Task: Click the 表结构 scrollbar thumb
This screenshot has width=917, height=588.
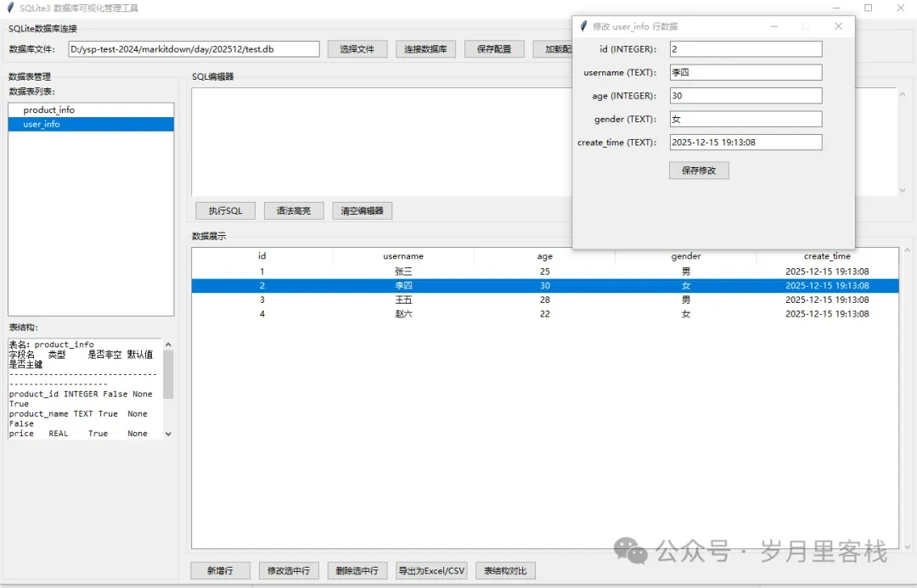Action: coord(168,374)
